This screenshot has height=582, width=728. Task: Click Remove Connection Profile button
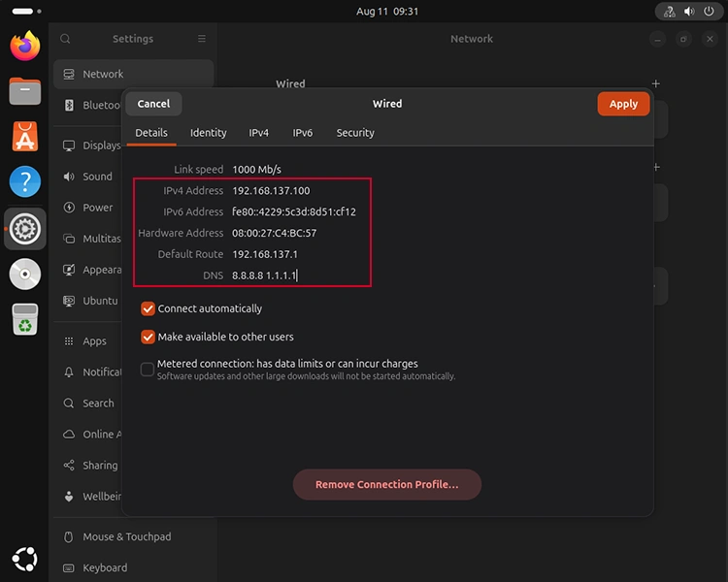386,485
